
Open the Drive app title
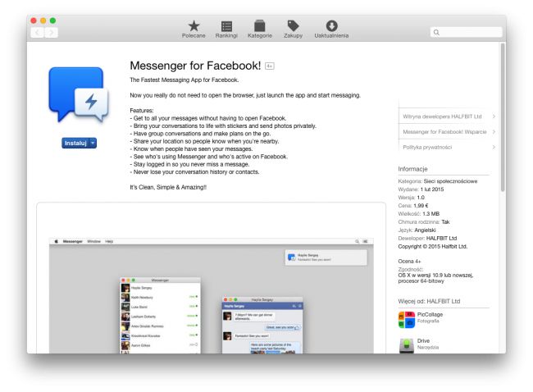coord(424,340)
